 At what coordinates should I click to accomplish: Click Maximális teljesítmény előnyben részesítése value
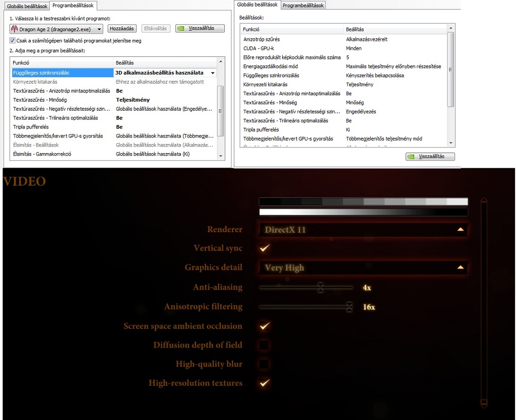tap(393, 66)
